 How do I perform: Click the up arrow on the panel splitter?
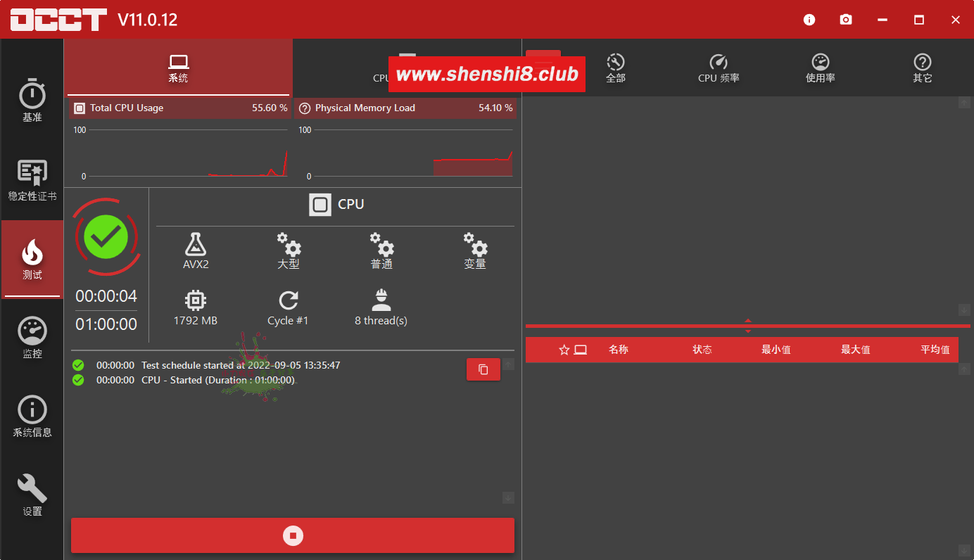[748, 321]
